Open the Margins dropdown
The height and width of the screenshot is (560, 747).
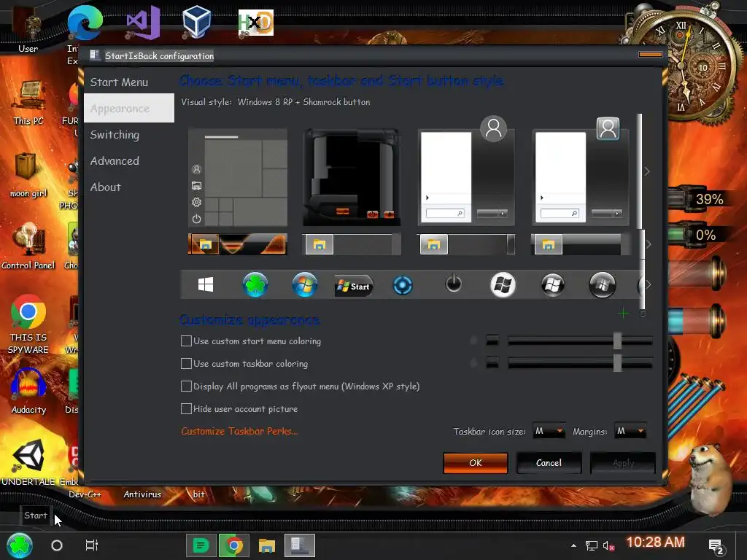[x=630, y=431]
